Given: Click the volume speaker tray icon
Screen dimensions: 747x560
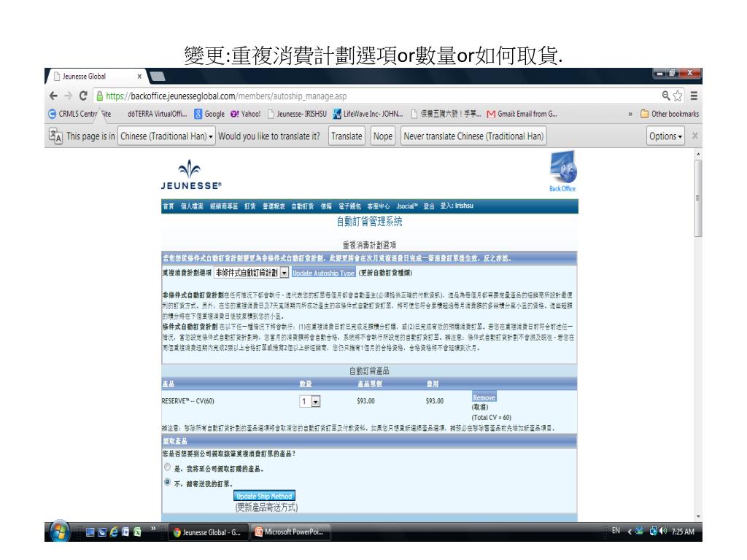Looking at the screenshot, I should 664,531.
